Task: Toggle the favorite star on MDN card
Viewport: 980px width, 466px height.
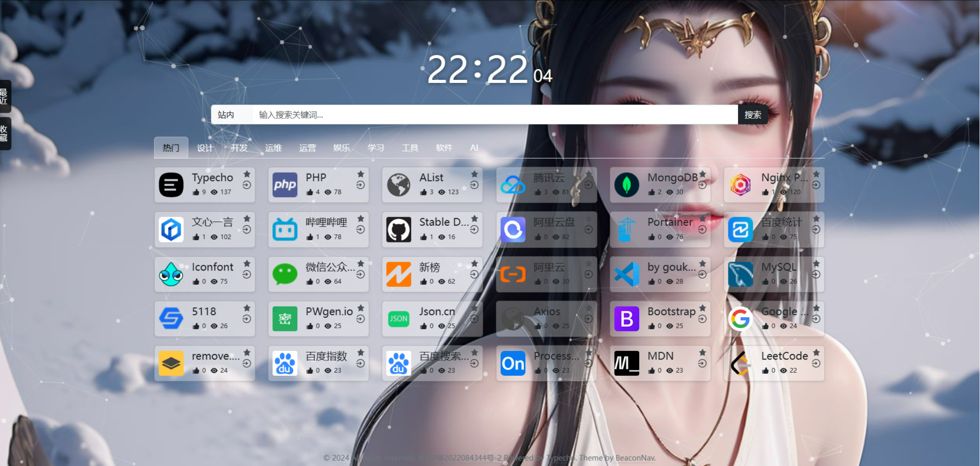Action: [x=703, y=353]
